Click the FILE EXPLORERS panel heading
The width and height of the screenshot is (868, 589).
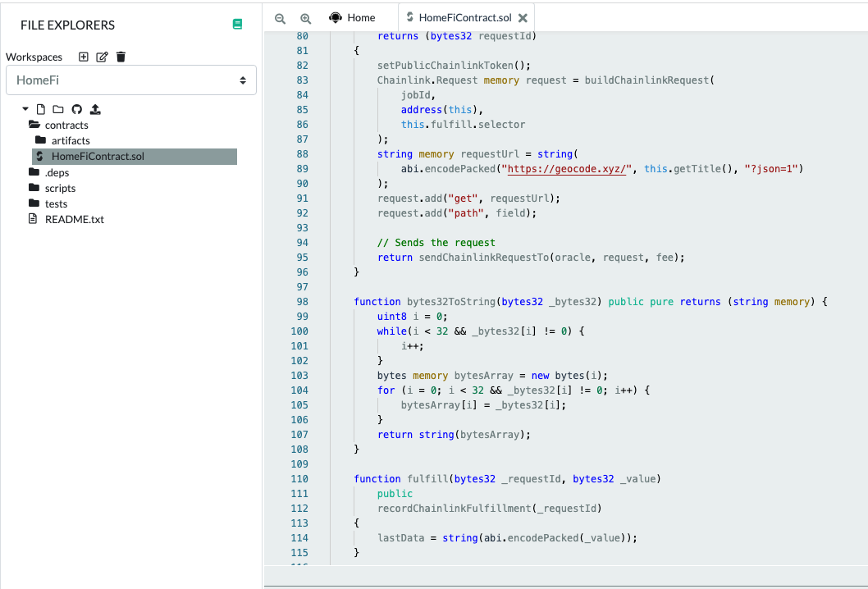coord(67,25)
